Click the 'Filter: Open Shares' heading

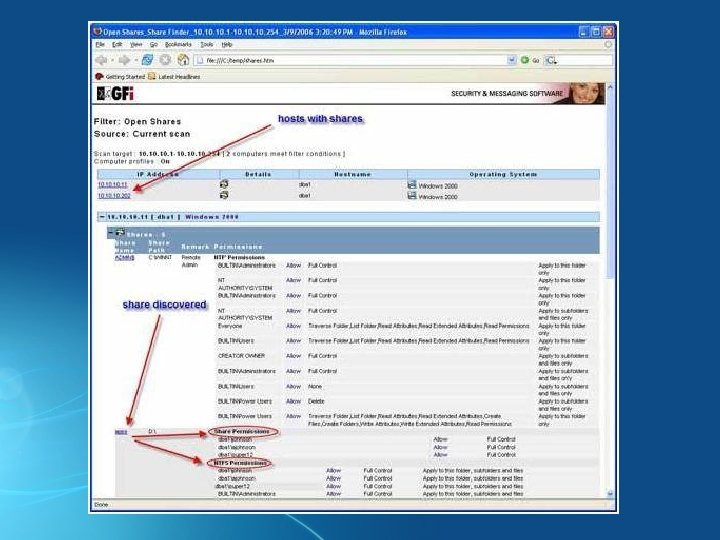pyautogui.click(x=138, y=122)
